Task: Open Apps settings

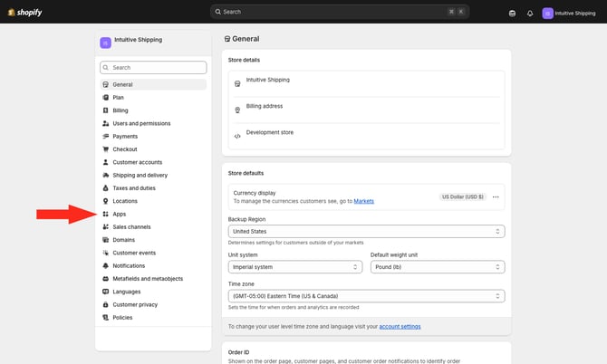Action: point(153,214)
